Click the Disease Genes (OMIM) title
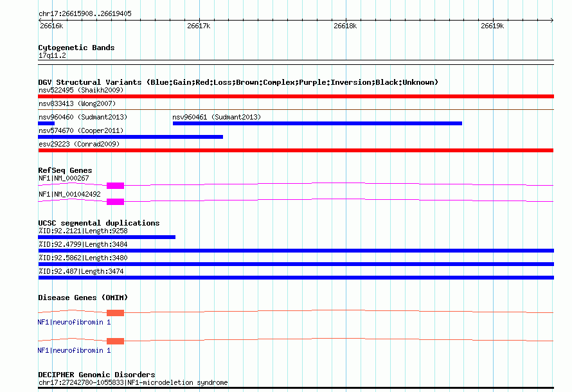This screenshot has width=572, height=392. click(x=83, y=298)
